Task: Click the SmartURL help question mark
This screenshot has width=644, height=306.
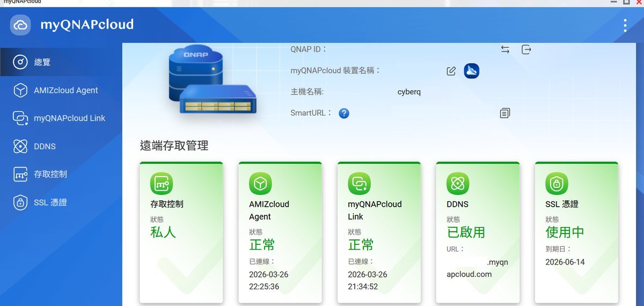Action: pos(344,113)
